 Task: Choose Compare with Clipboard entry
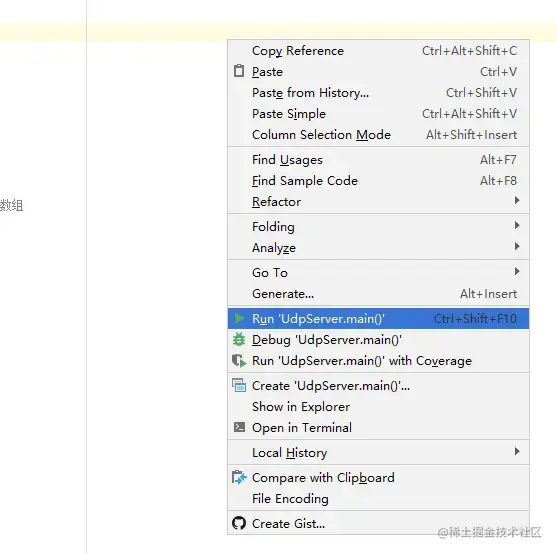coord(378,478)
